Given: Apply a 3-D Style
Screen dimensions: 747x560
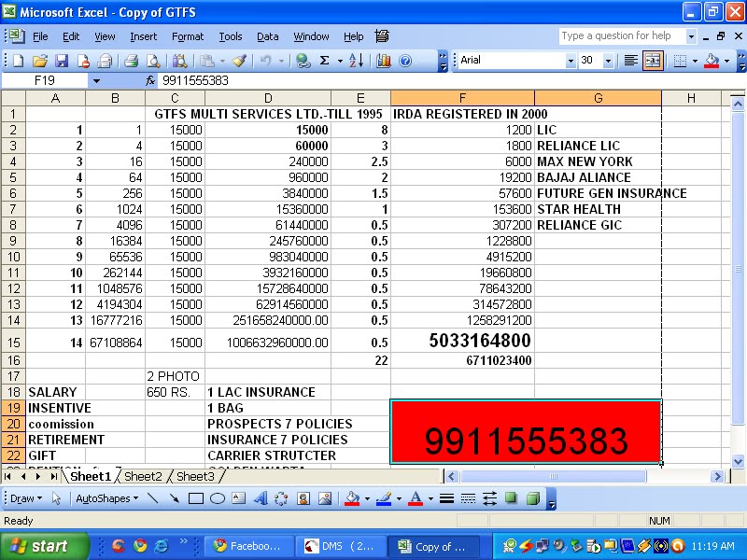Looking at the screenshot, I should click(x=533, y=498).
